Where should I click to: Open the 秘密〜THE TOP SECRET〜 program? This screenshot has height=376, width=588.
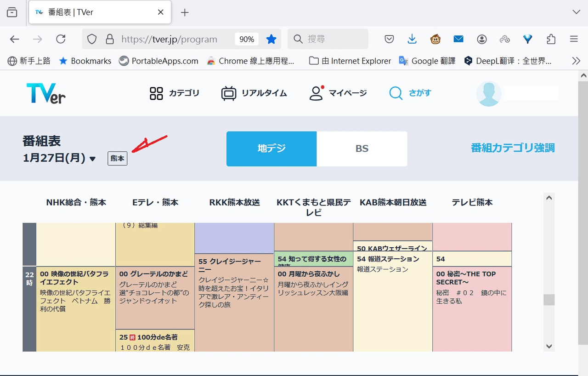tap(472, 309)
